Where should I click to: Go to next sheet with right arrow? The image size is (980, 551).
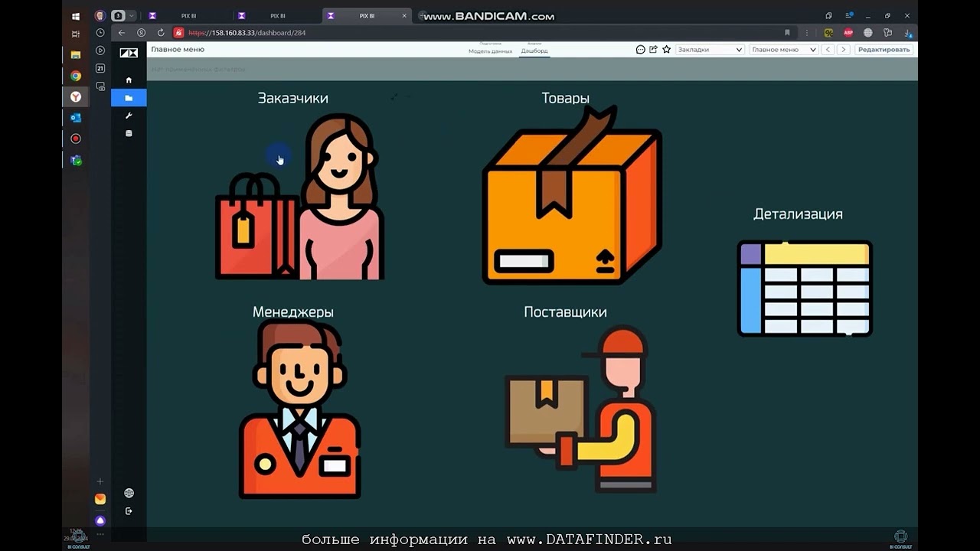(843, 49)
